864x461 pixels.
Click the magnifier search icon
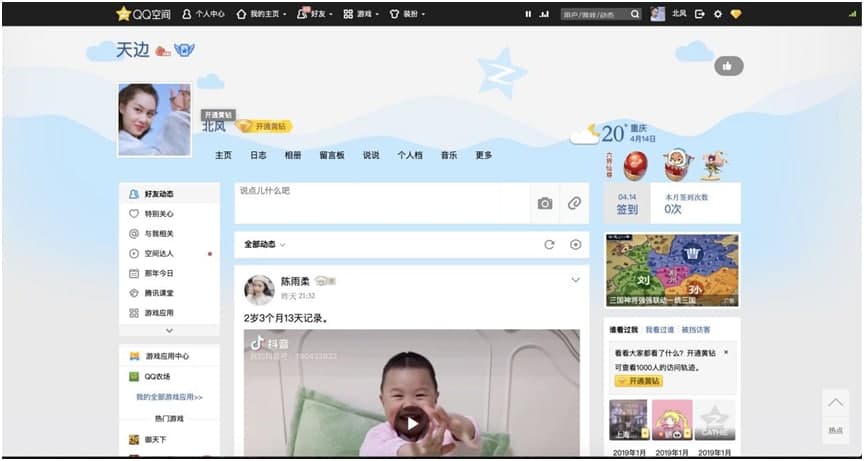point(635,14)
